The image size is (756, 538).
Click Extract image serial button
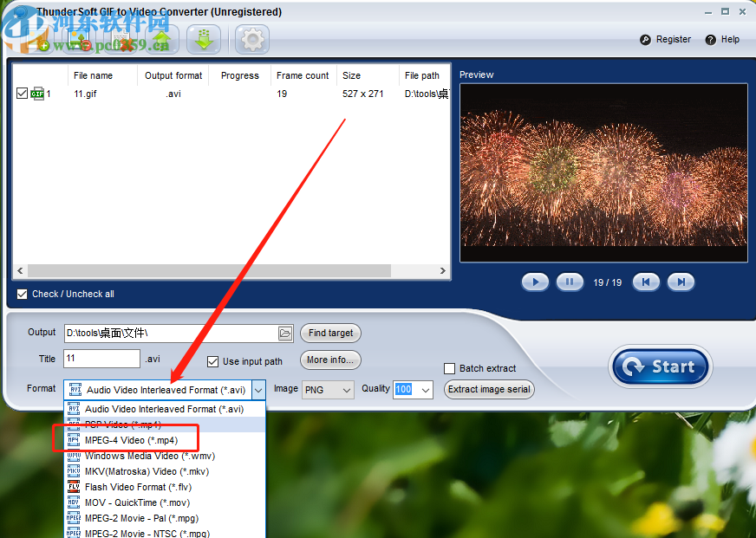489,389
